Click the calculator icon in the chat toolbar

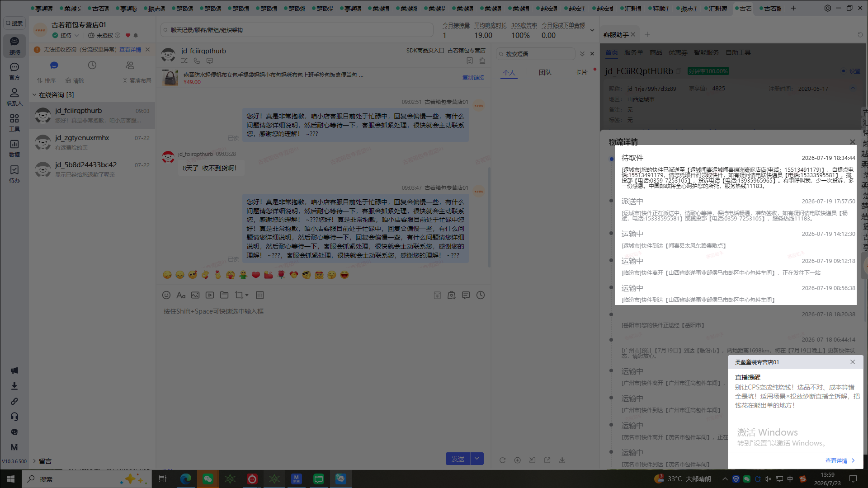coord(260,295)
